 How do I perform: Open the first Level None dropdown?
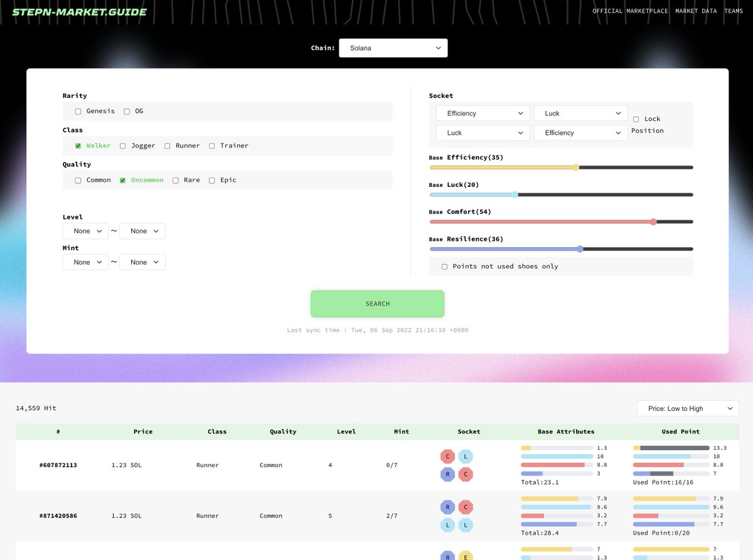[85, 231]
